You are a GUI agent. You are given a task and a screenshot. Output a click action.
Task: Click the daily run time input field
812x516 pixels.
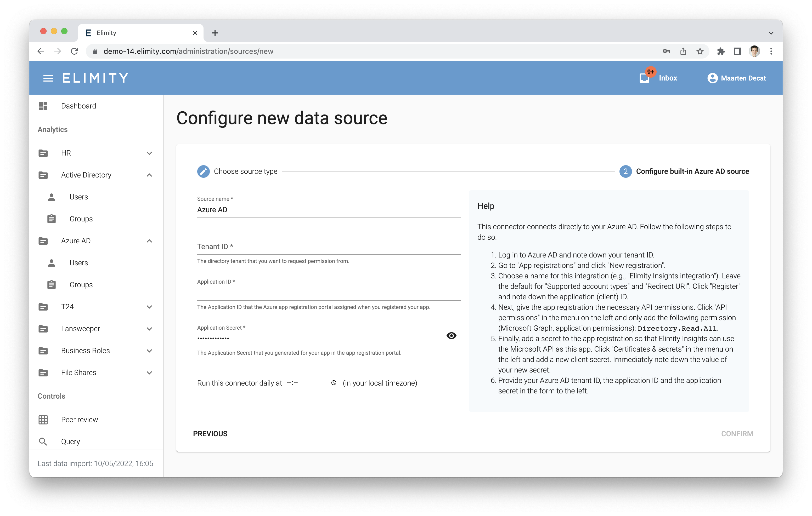point(312,383)
